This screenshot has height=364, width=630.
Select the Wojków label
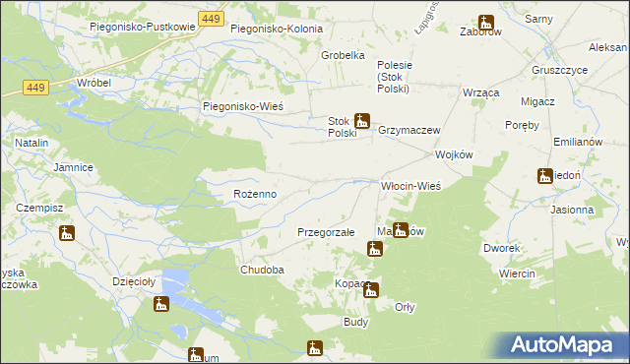click(454, 154)
